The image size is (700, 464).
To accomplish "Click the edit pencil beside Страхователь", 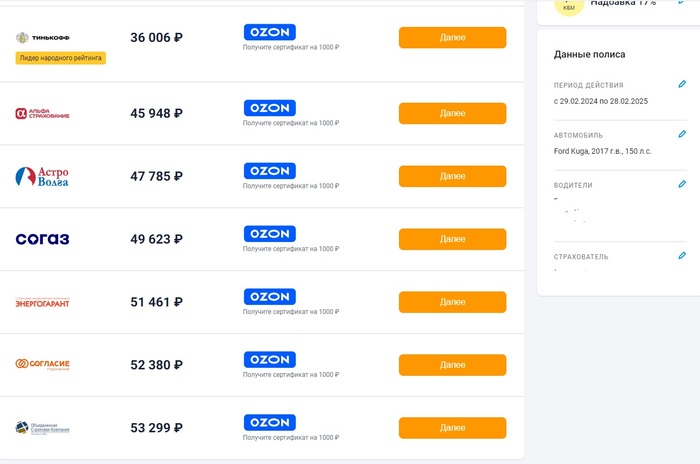I will click(x=682, y=256).
